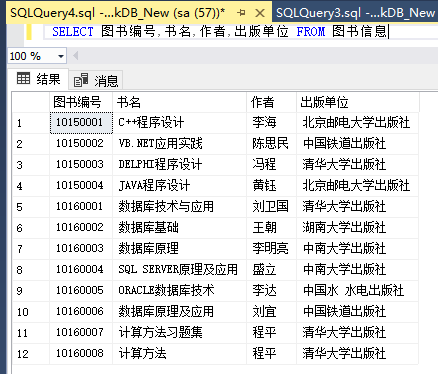Select author cell 李达
This screenshot has height=374, width=438.
[x=272, y=291]
